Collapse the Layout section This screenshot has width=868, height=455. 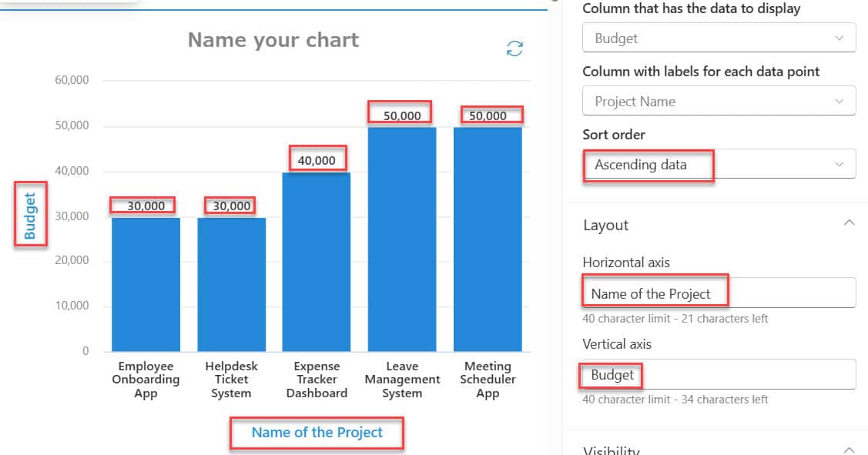coord(850,224)
